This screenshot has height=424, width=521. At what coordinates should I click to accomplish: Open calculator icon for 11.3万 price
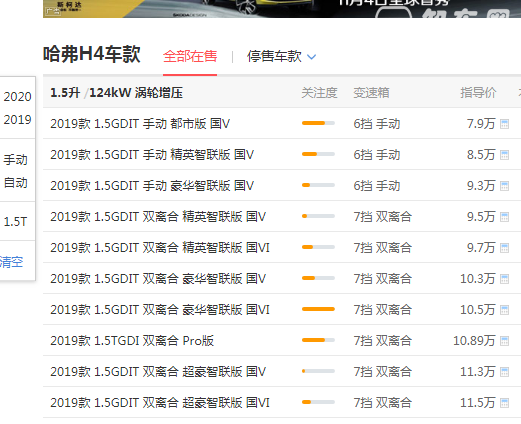tap(504, 372)
